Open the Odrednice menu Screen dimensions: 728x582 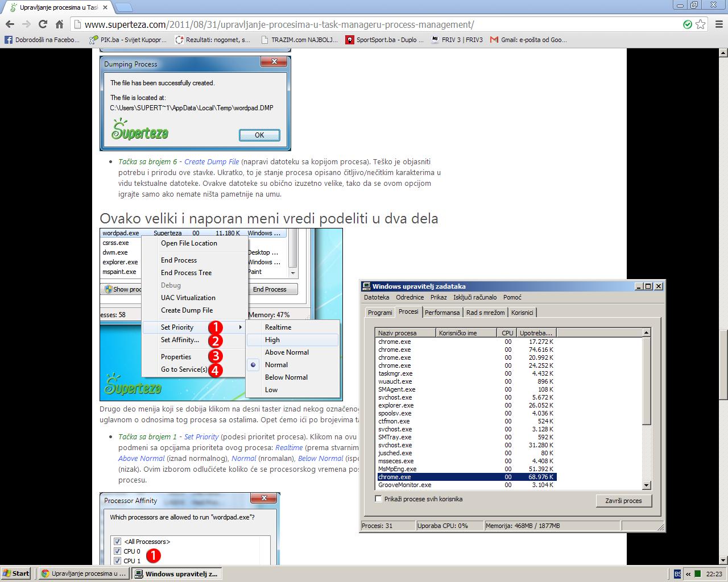pos(410,297)
